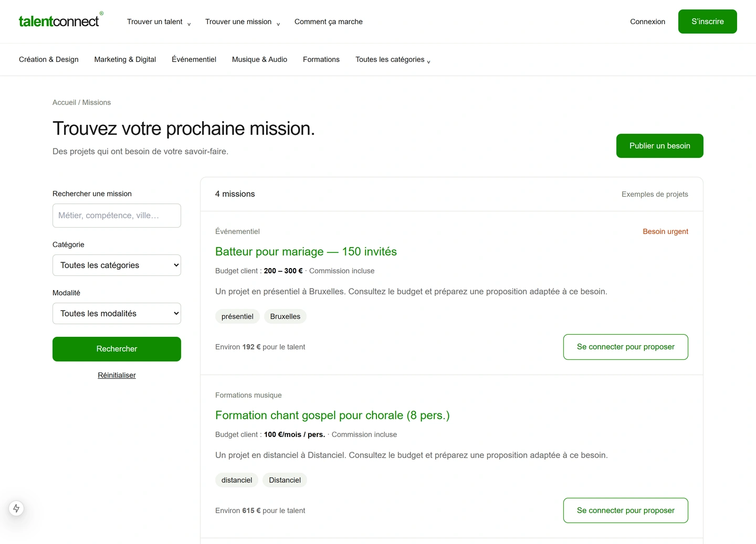Expand the Trouver une mission menu
This screenshot has height=544, width=756.
[243, 22]
